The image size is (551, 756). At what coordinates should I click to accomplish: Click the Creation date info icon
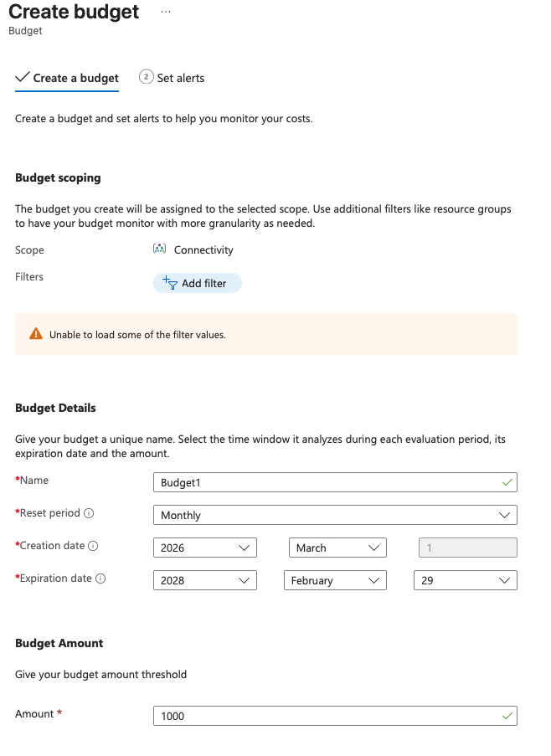click(x=93, y=546)
